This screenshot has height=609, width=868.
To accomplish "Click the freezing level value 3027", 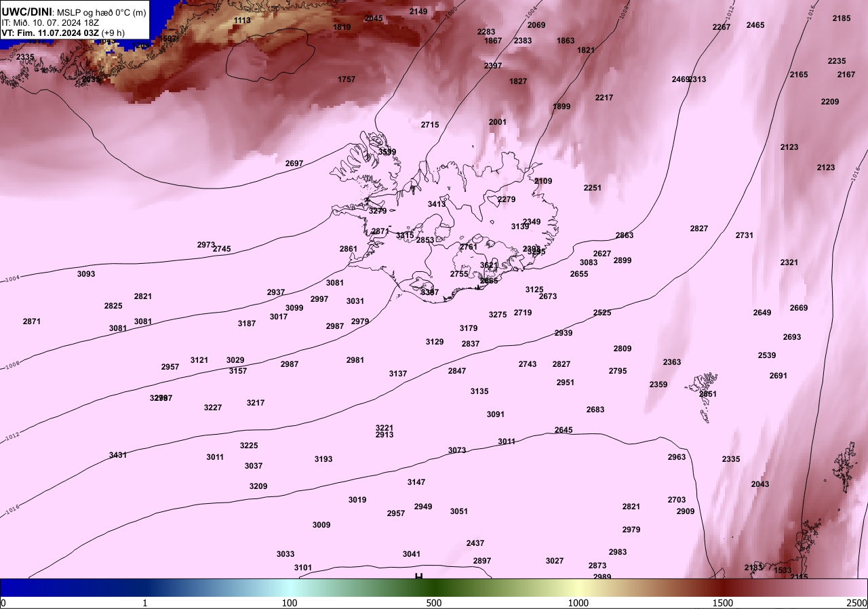I will (x=555, y=561).
